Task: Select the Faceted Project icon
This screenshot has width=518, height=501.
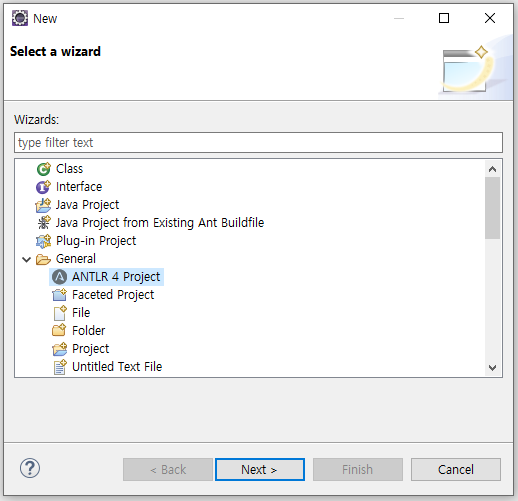Action: tap(60, 295)
